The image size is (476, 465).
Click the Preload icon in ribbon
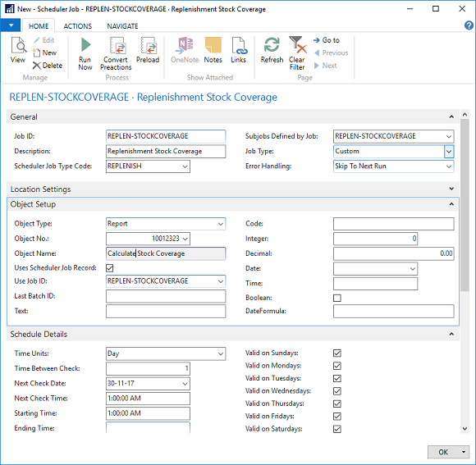pyautogui.click(x=148, y=45)
